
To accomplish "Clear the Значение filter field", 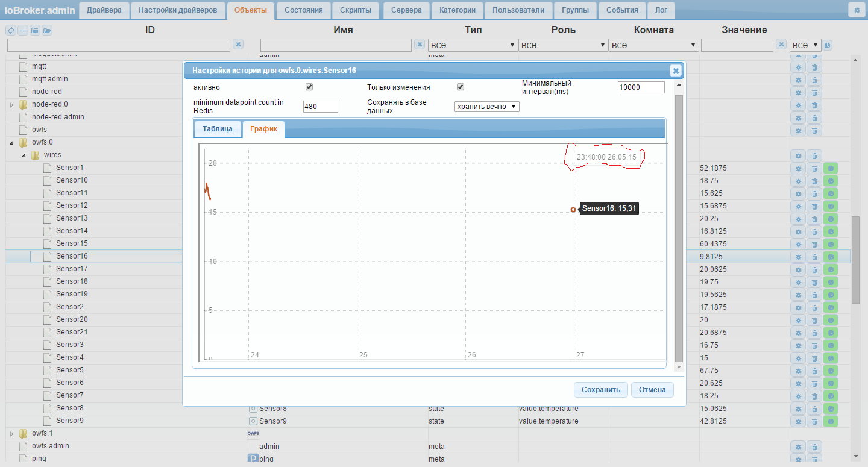I will coord(781,45).
